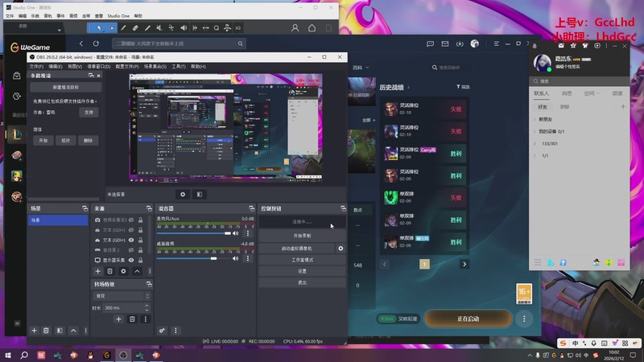Move source up in OBS sources panel
Screen dimensions: 644x362
pyautogui.click(x=137, y=271)
